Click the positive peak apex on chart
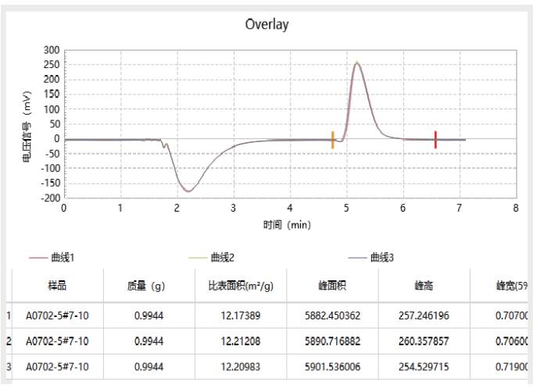 click(x=357, y=63)
